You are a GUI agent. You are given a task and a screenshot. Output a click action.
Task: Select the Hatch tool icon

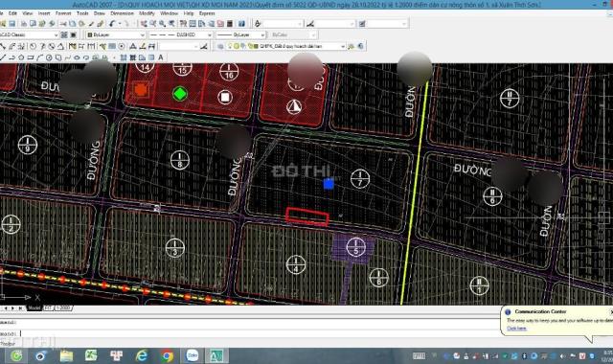coord(124,57)
